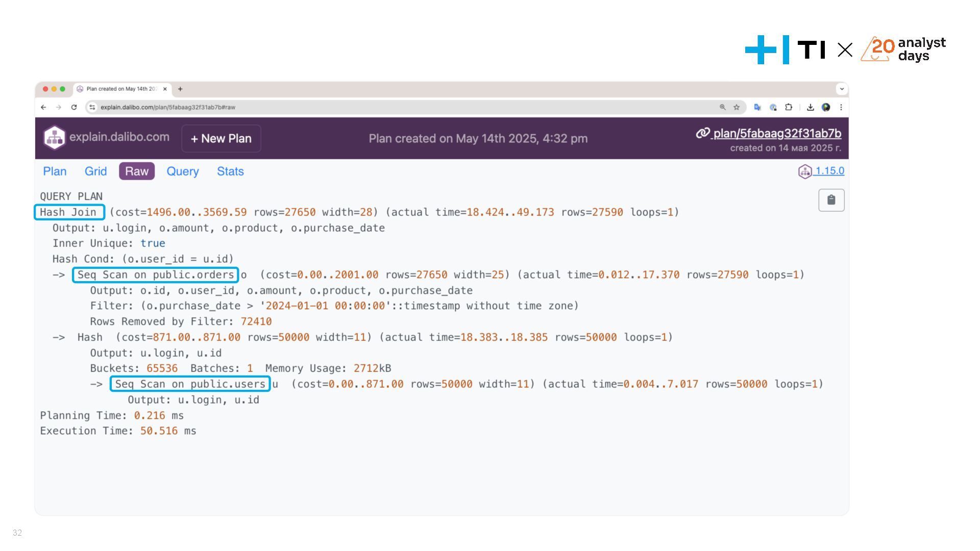Open Google Translate extension icon
The image size is (980, 551).
[757, 107]
